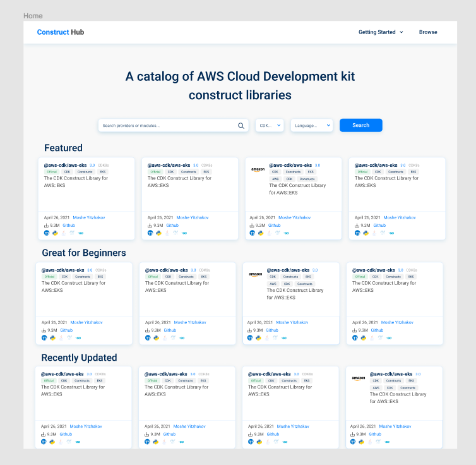The image size is (476, 465).
Task: Click Java icon on fourth Featured card
Action: tap(374, 233)
